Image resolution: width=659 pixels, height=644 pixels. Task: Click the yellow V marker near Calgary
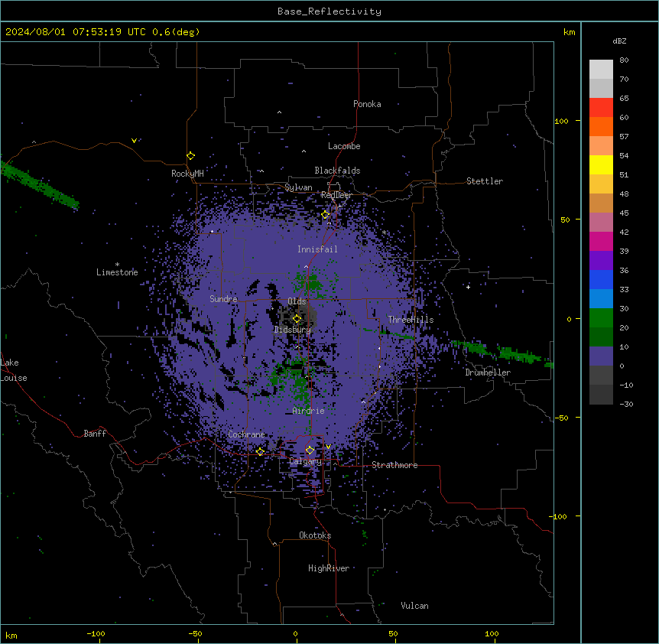click(x=328, y=447)
